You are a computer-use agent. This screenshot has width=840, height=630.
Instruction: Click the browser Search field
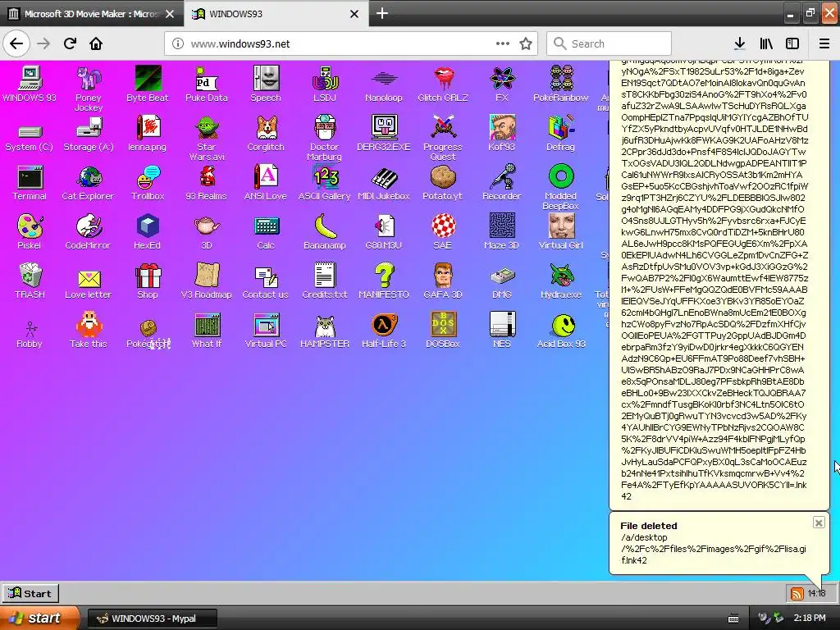(x=609, y=43)
